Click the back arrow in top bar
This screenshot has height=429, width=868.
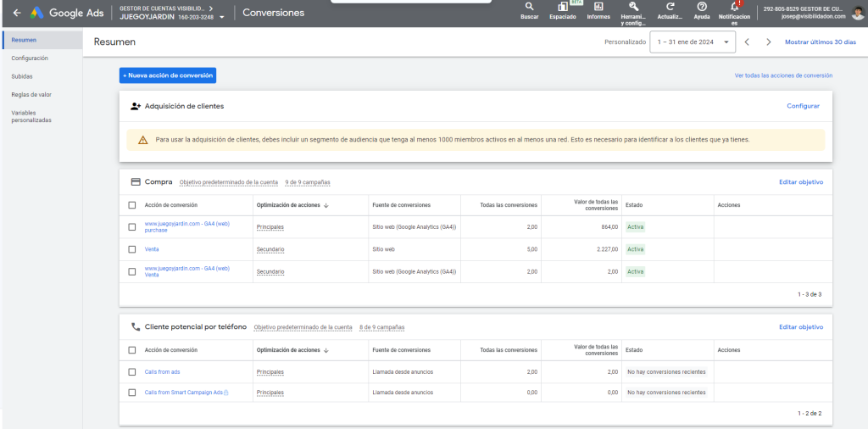point(17,13)
